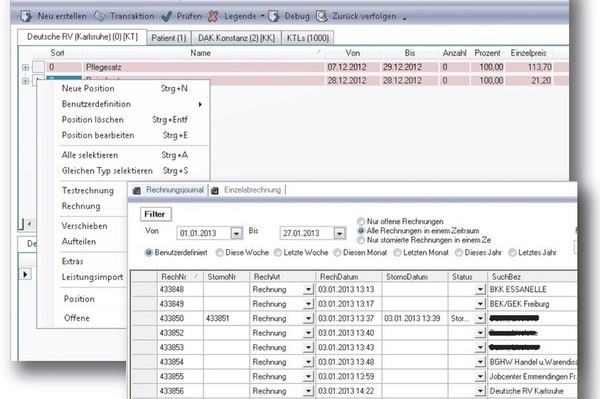Choose Position bearbeiten menu entry
The image size is (600, 399).
tap(124, 136)
